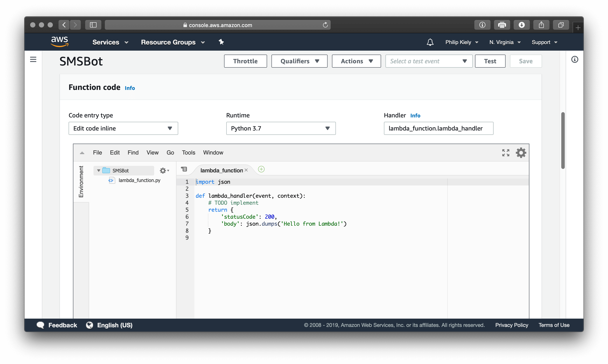The width and height of the screenshot is (608, 364).
Task: Go forward with browser forward arrow
Action: [75, 25]
